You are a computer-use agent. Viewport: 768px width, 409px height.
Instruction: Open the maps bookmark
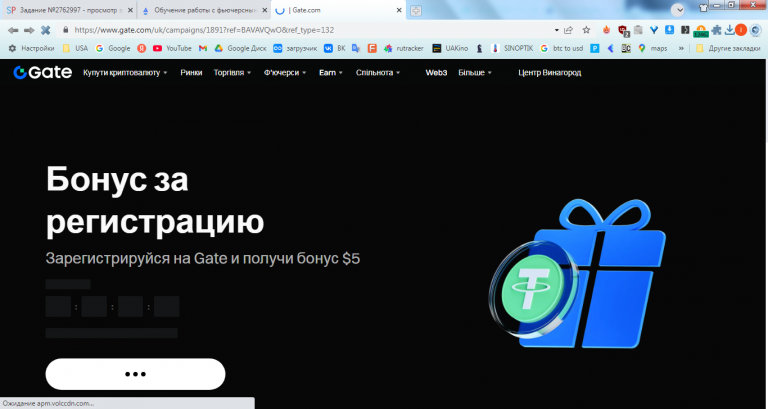tap(652, 48)
